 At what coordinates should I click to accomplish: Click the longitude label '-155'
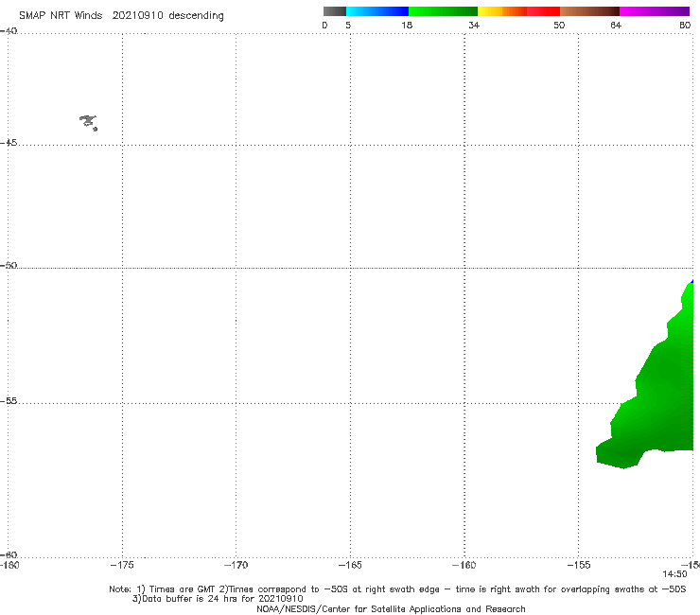pos(579,565)
